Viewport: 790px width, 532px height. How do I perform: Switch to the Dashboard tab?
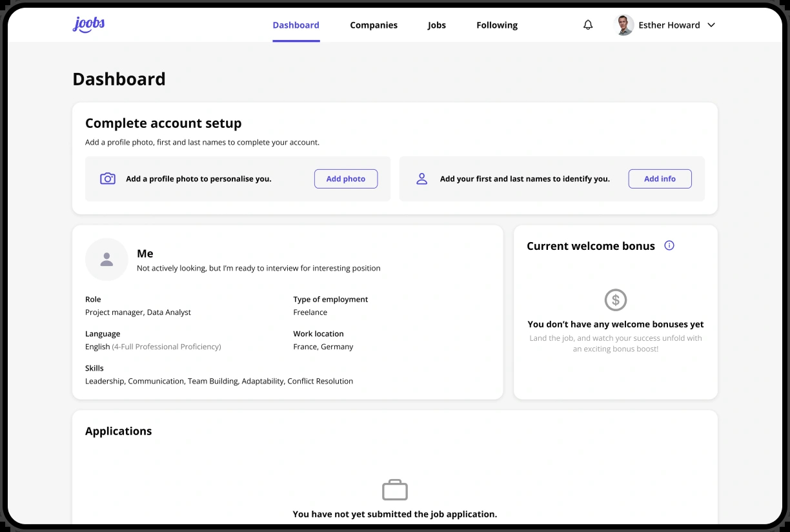coord(296,25)
